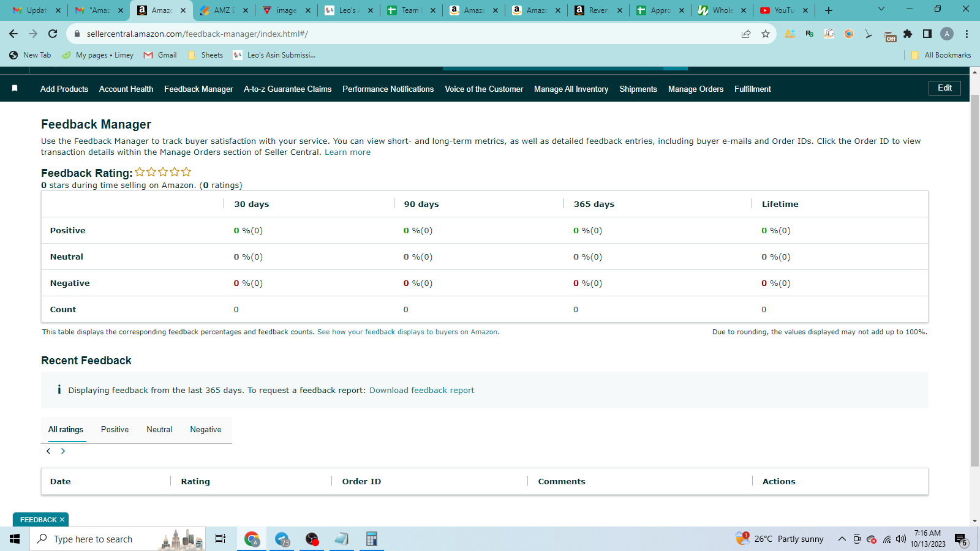Screen dimensions: 980x551
Task: Open the tab search dropdown arrow
Action: tap(881, 9)
